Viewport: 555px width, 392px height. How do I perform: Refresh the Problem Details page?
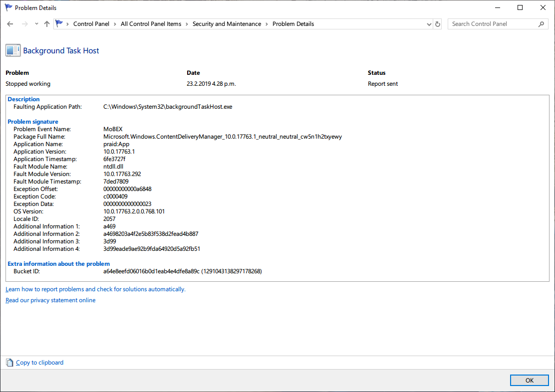click(x=438, y=24)
